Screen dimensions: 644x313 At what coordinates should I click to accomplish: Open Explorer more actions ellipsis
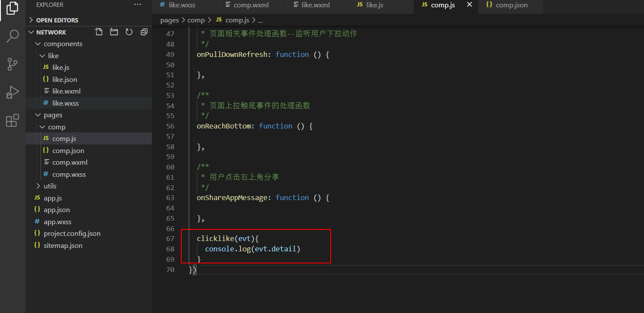tap(138, 5)
